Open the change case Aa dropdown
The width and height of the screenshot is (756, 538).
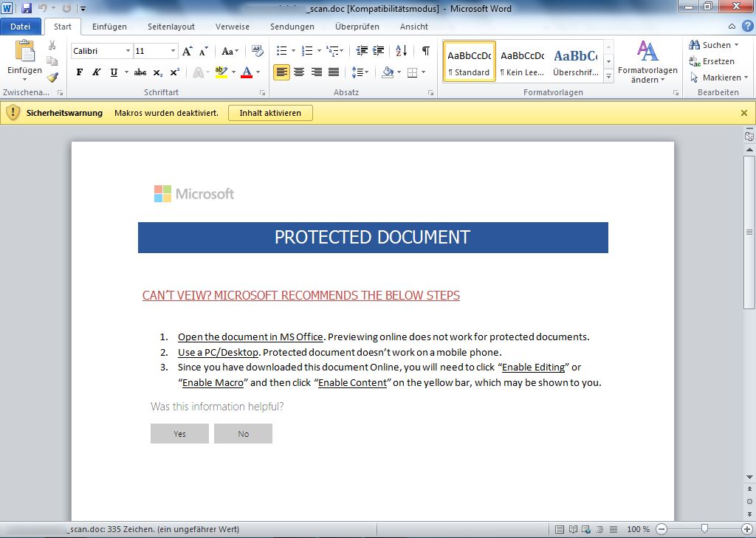(230, 51)
